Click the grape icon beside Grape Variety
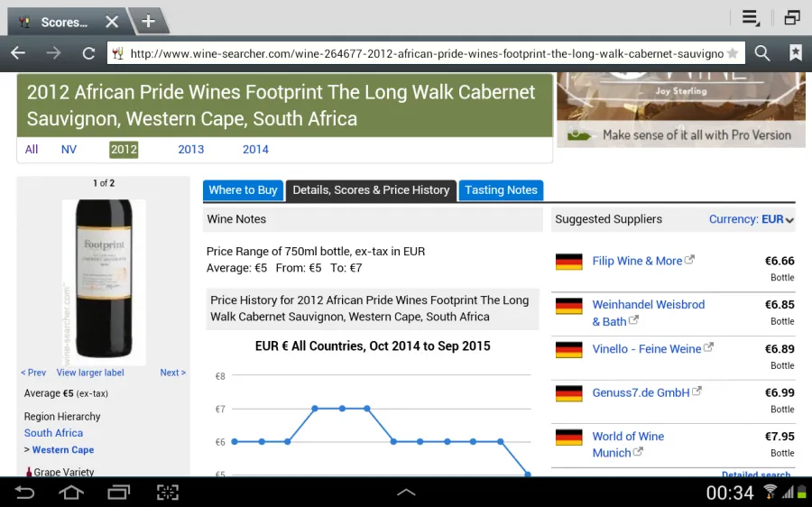The image size is (812, 507). (29, 472)
